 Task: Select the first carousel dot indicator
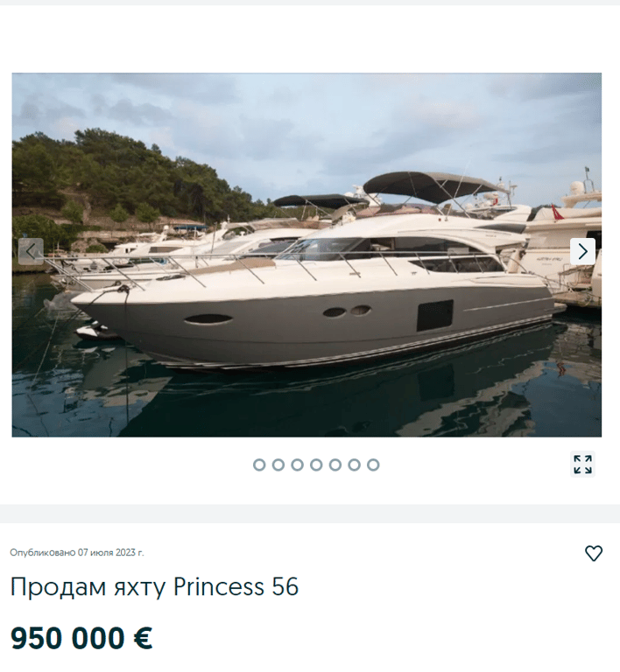click(x=259, y=465)
